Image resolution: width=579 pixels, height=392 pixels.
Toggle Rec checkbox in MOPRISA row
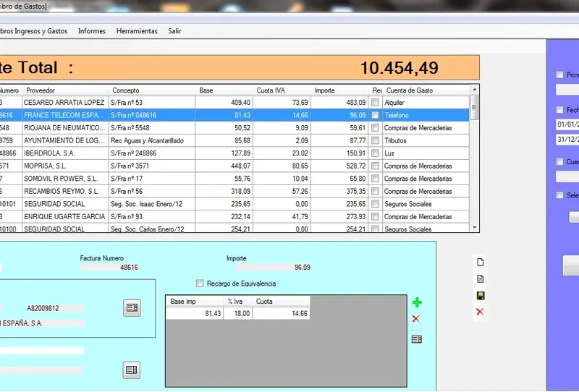point(375,166)
